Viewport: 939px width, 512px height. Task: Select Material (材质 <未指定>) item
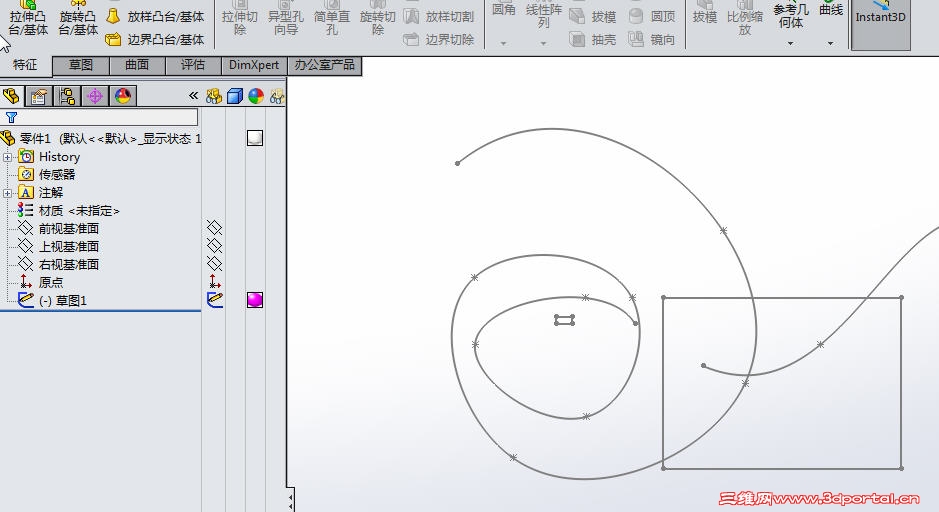tap(69, 210)
